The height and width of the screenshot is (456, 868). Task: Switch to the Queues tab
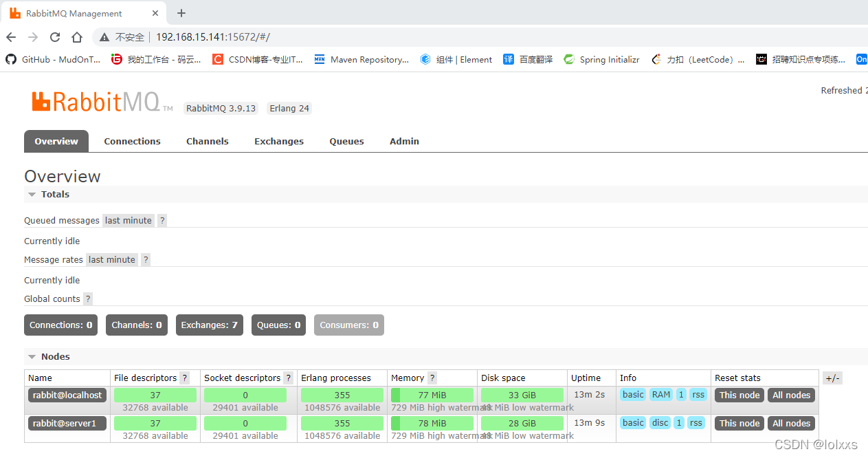point(346,142)
